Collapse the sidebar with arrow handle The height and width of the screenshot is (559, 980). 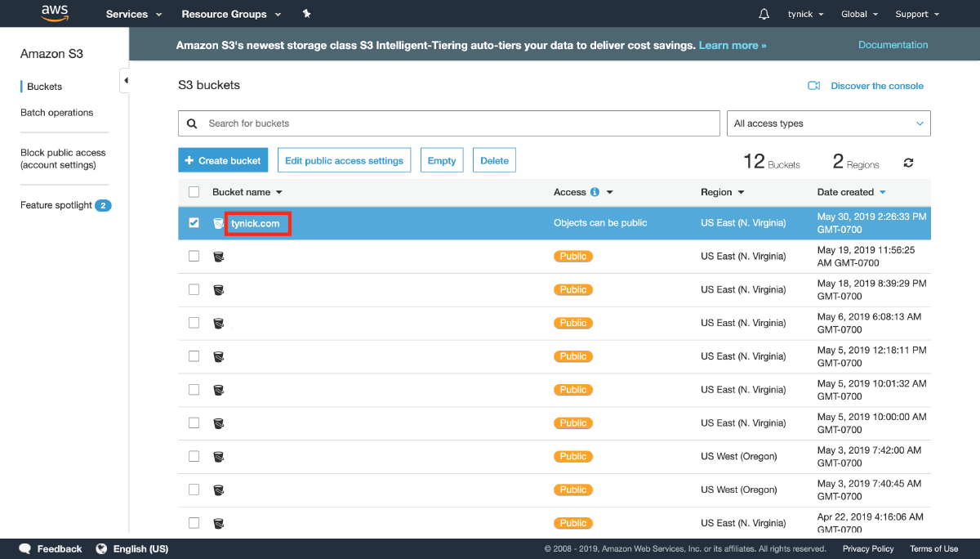(125, 80)
